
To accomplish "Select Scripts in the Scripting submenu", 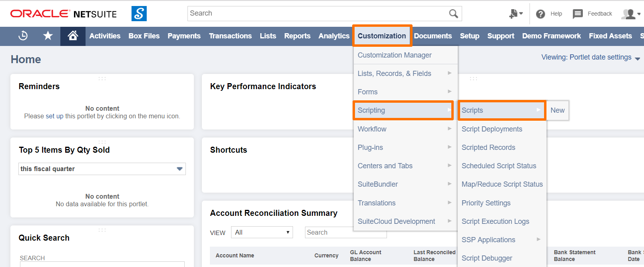I will point(502,110).
